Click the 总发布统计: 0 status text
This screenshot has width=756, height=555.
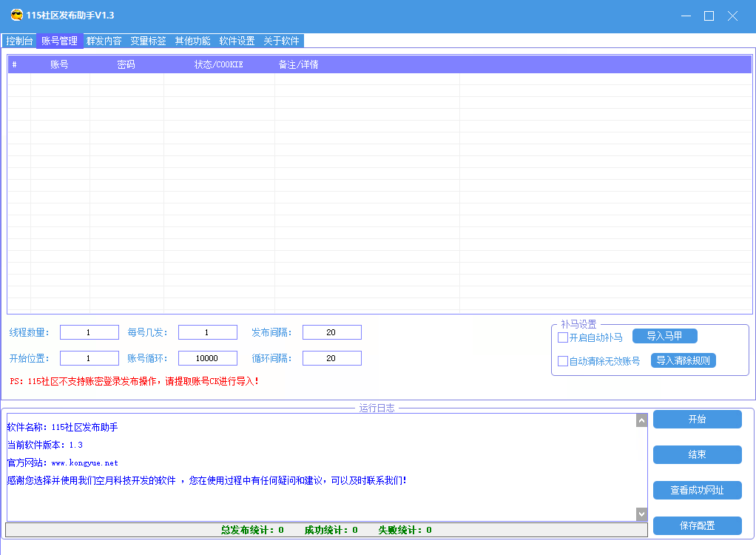pyautogui.click(x=252, y=530)
